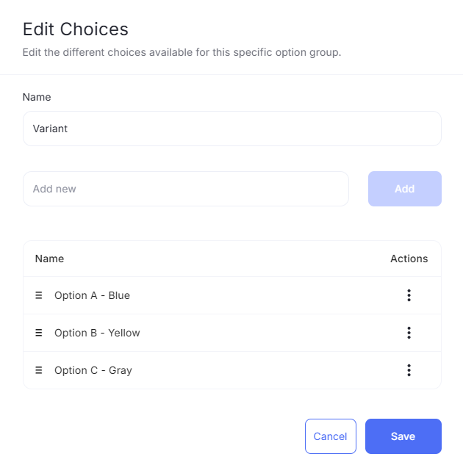The height and width of the screenshot is (476, 463).
Task: Save the edited choices
Action: click(x=403, y=436)
